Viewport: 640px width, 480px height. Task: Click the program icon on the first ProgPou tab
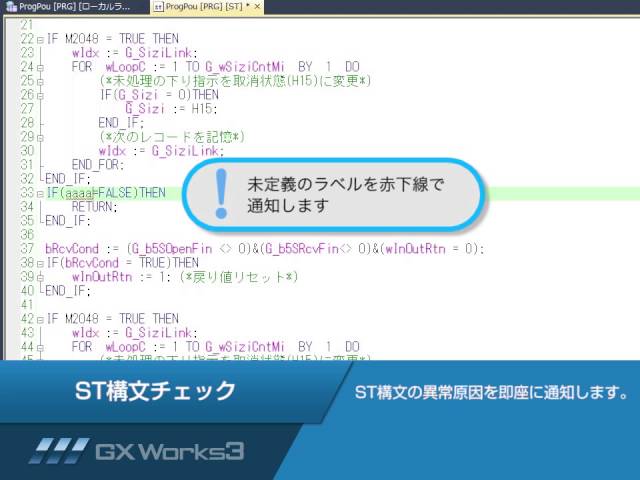[x=11, y=7]
